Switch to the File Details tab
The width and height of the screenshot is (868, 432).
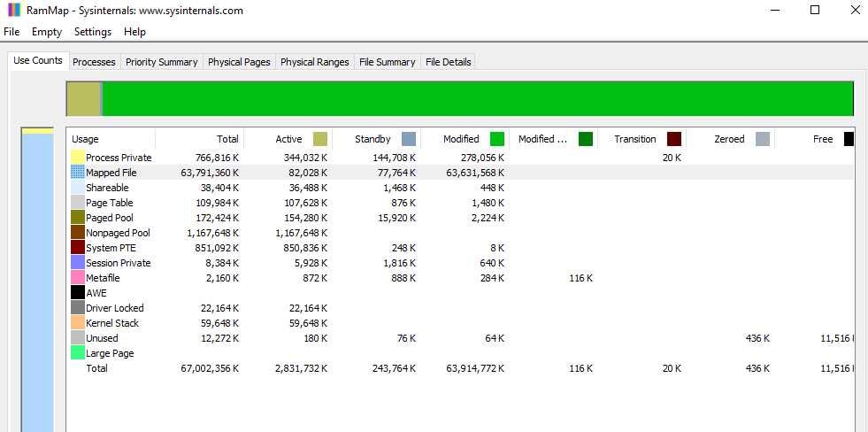click(x=449, y=62)
